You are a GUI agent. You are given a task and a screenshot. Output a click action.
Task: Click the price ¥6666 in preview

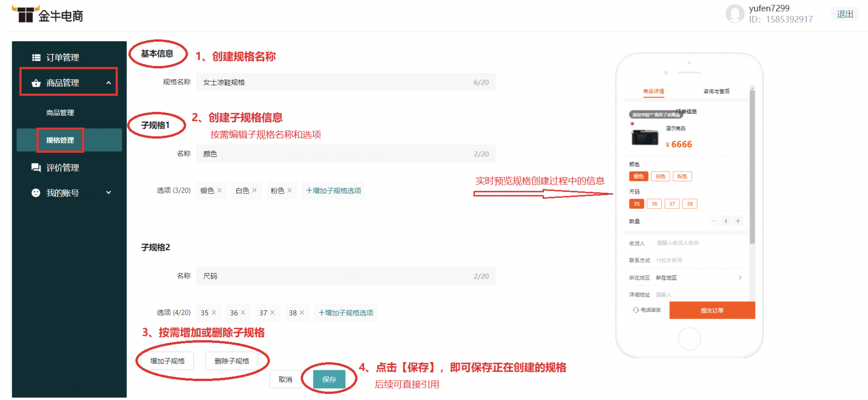(679, 144)
